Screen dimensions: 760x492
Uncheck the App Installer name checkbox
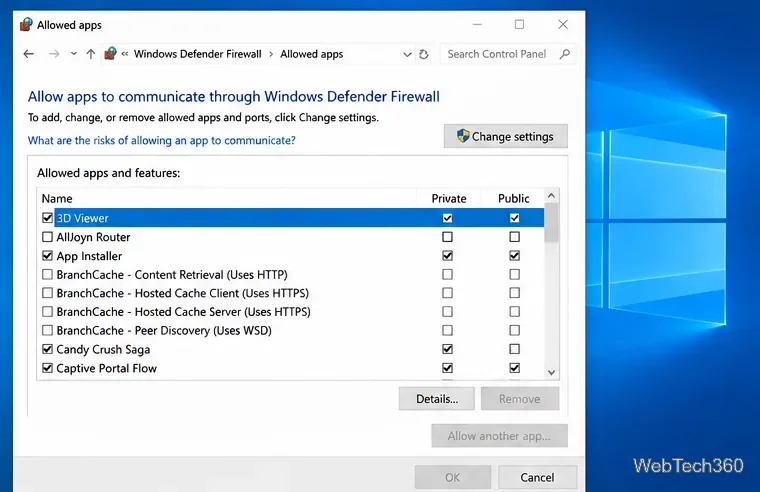click(x=48, y=255)
